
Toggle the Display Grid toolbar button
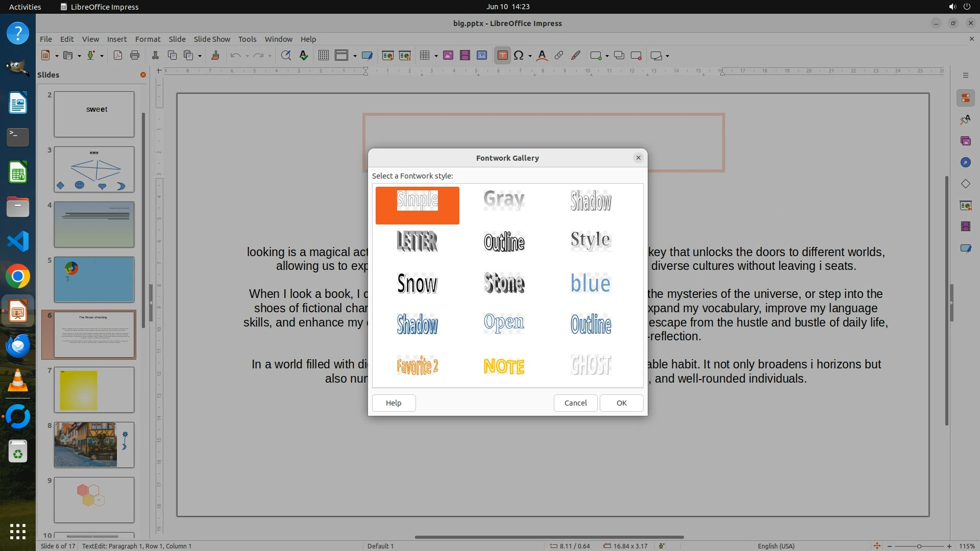pos(323,56)
